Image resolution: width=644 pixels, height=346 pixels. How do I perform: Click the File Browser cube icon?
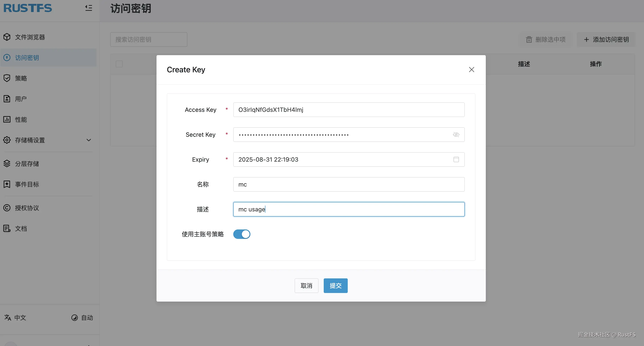click(x=7, y=37)
